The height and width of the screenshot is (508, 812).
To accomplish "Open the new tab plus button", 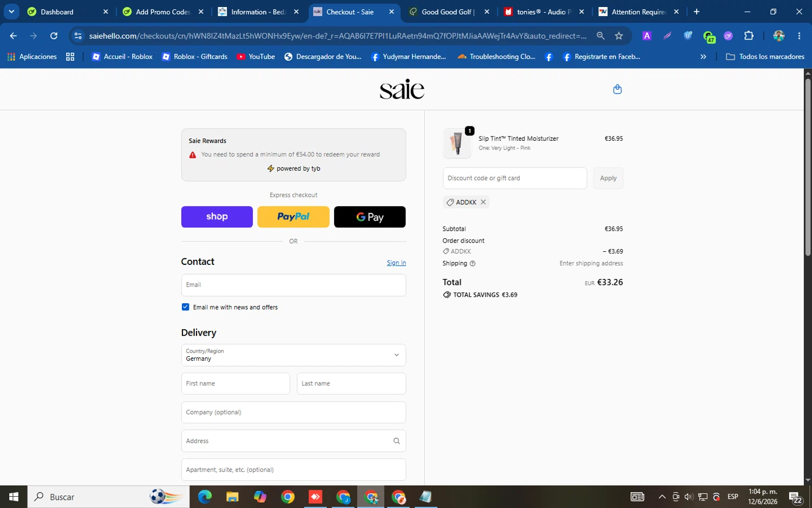I will point(696,12).
